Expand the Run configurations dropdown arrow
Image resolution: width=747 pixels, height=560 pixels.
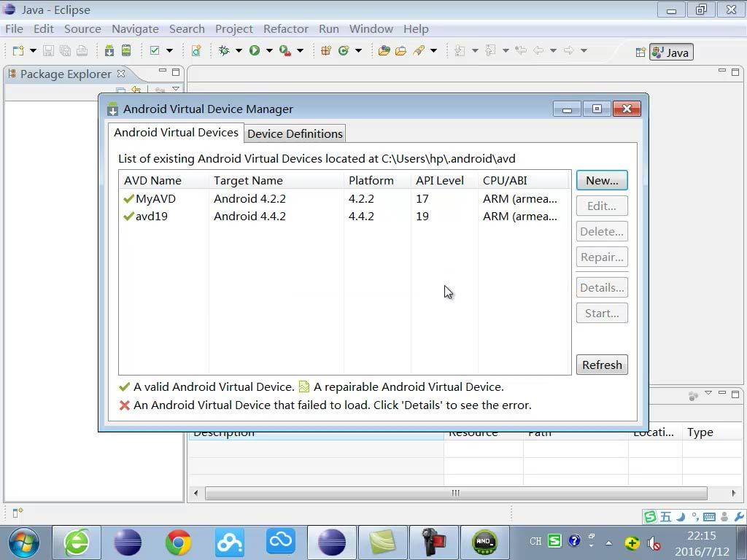269,50
